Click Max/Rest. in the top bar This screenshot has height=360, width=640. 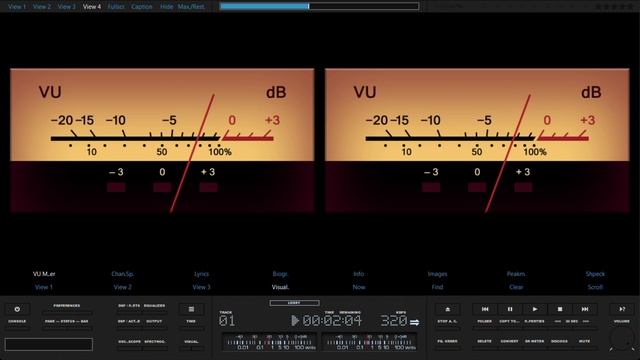pyautogui.click(x=191, y=7)
